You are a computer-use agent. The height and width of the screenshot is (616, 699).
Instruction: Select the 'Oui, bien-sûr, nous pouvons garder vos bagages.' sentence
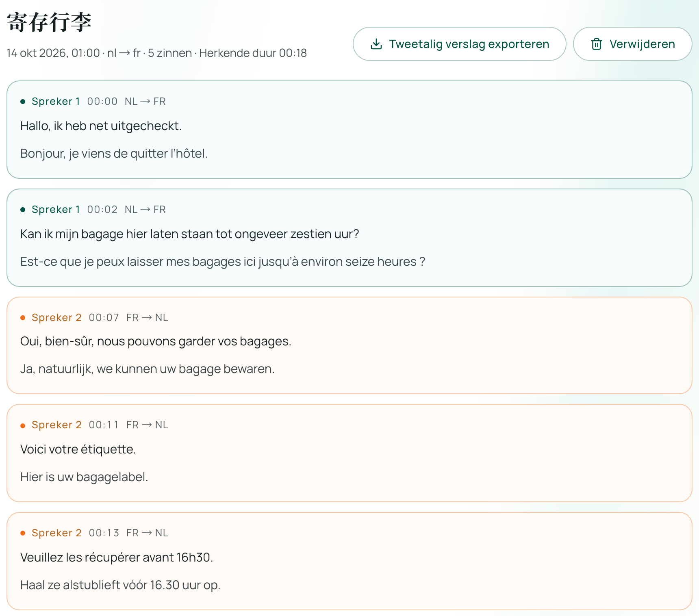pos(156,341)
